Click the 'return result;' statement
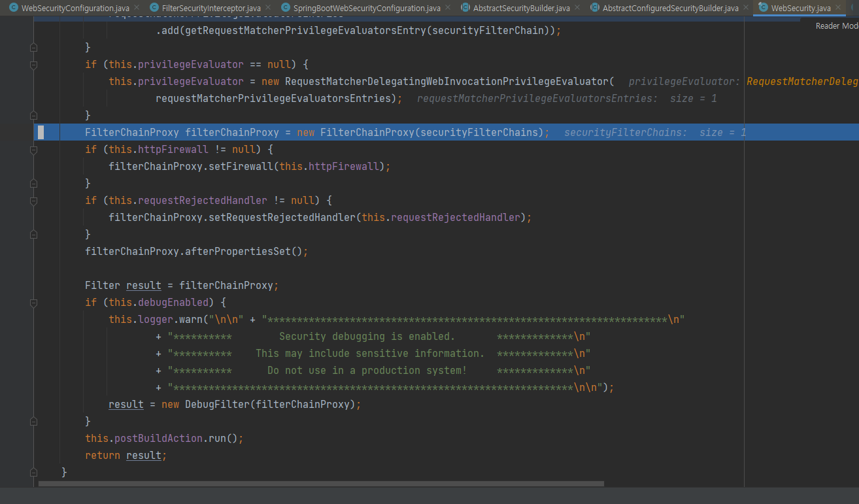Viewport: 859px width, 504px height. click(126, 456)
